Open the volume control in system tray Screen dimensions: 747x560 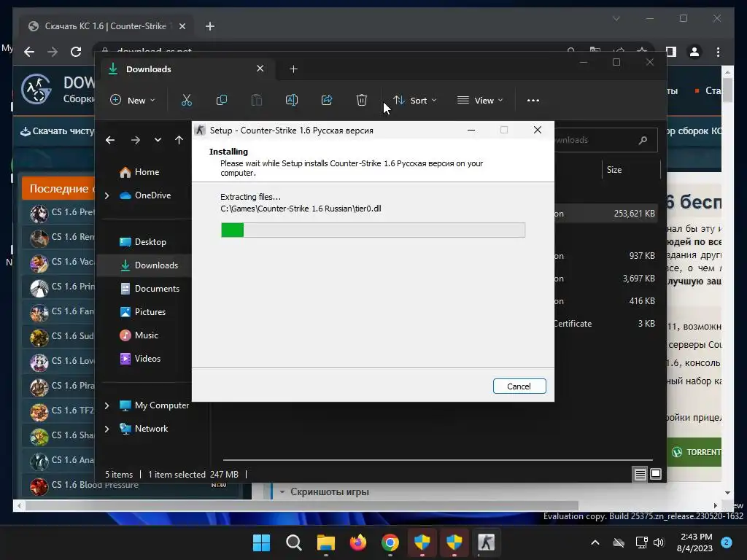659,542
